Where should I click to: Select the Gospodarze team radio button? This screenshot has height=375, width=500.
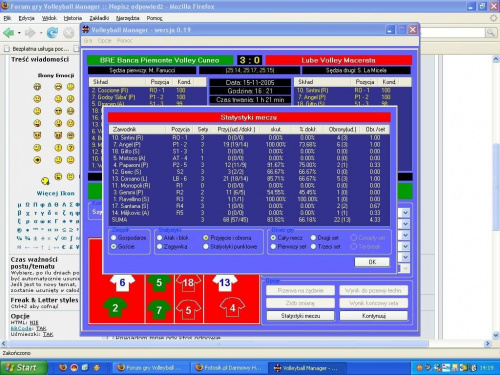[114, 238]
